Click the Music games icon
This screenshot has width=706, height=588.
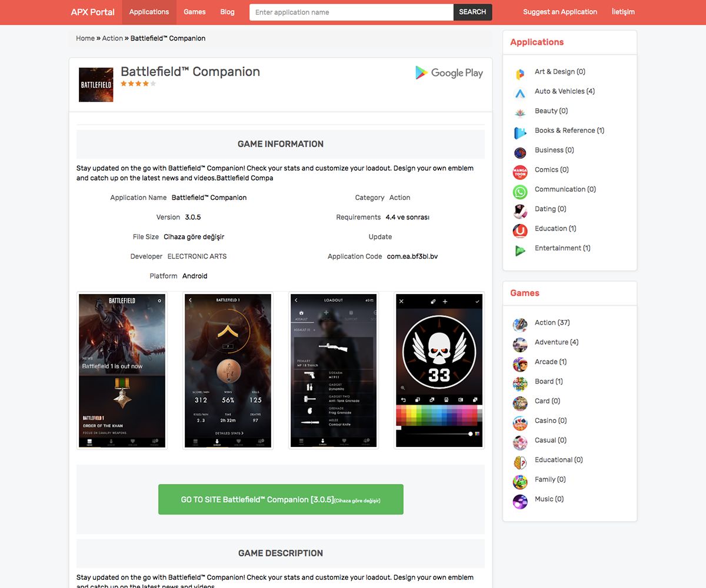click(520, 502)
